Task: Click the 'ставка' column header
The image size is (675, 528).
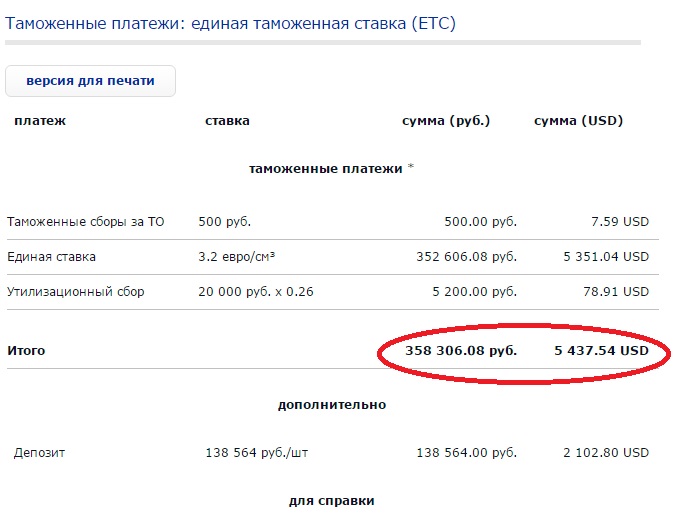Action: click(x=227, y=121)
